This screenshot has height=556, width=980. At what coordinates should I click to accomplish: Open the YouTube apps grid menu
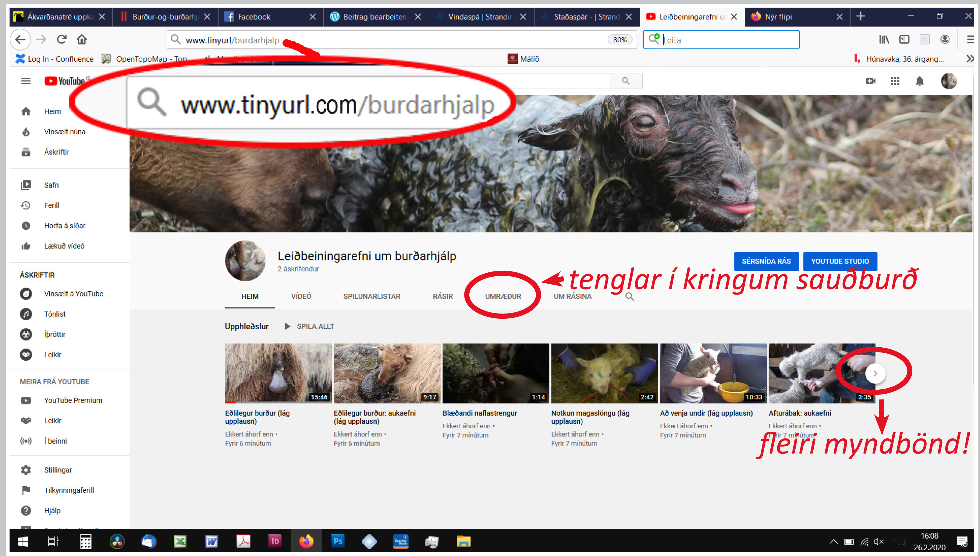tap(895, 81)
